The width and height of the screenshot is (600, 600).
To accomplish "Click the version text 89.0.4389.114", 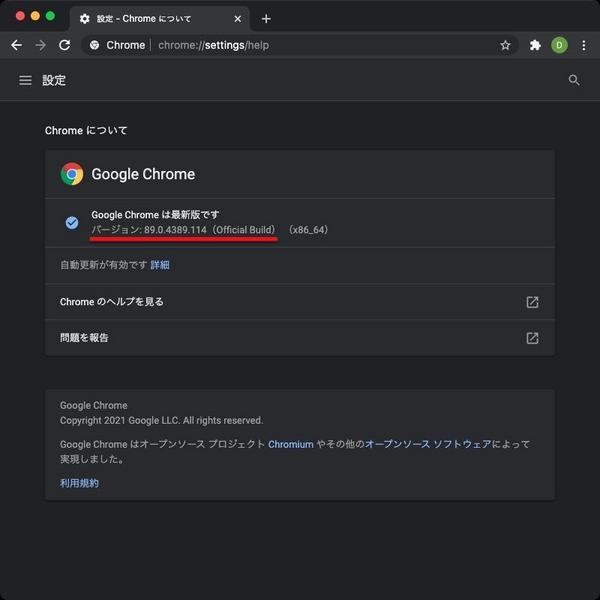I will click(175, 230).
